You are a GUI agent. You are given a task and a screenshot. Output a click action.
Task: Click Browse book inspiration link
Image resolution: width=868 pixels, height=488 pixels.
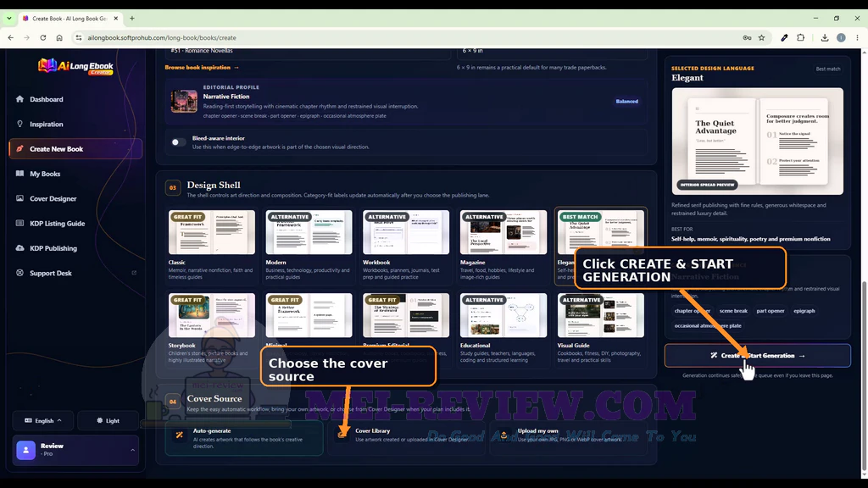[x=202, y=68]
